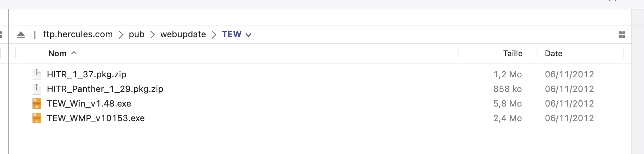Sort files by Taille column
The image size is (644, 154).
pos(513,53)
